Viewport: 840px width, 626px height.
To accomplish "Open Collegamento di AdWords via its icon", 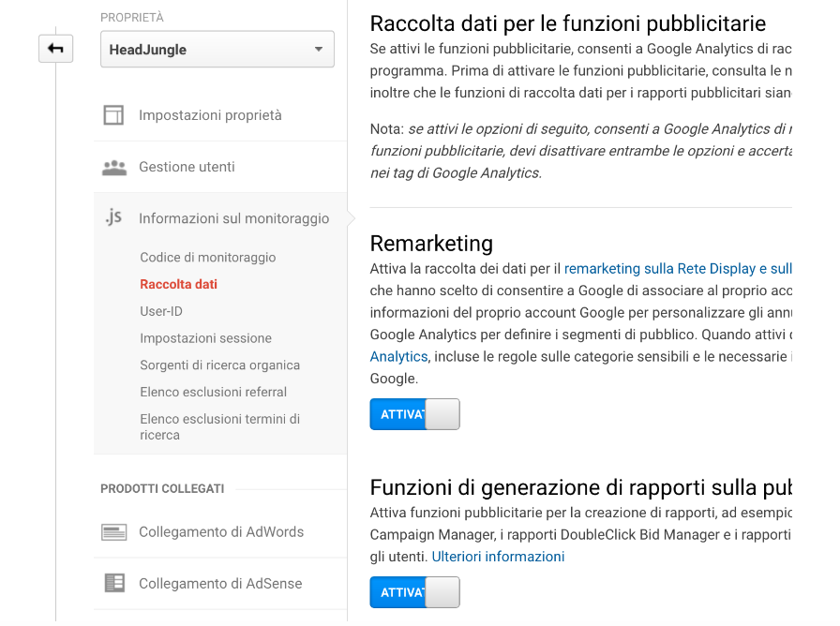I will click(x=113, y=530).
